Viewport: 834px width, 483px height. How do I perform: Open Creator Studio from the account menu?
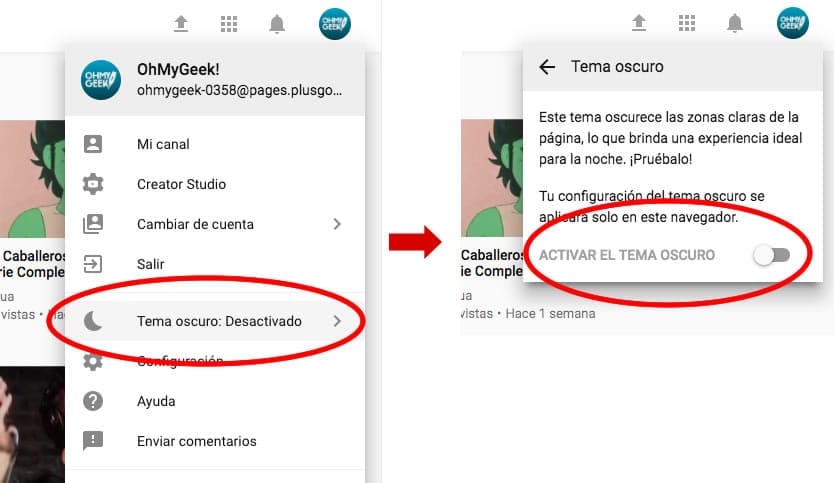(x=181, y=184)
